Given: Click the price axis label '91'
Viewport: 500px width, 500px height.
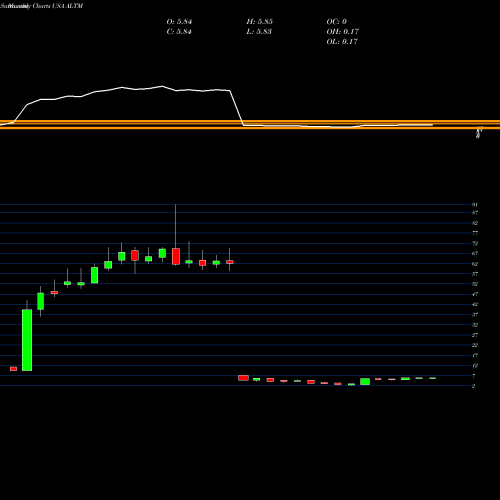Looking at the screenshot, I should click(x=475, y=205).
